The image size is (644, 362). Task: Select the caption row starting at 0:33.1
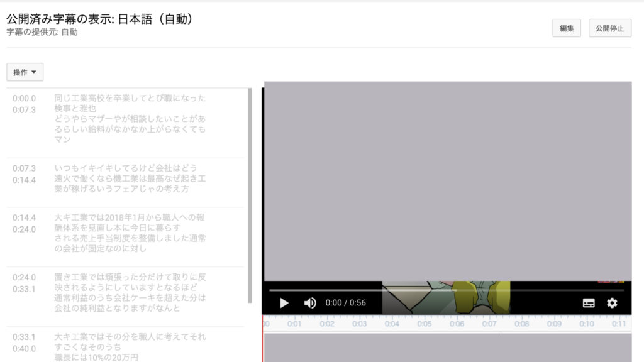pyautogui.click(x=125, y=345)
